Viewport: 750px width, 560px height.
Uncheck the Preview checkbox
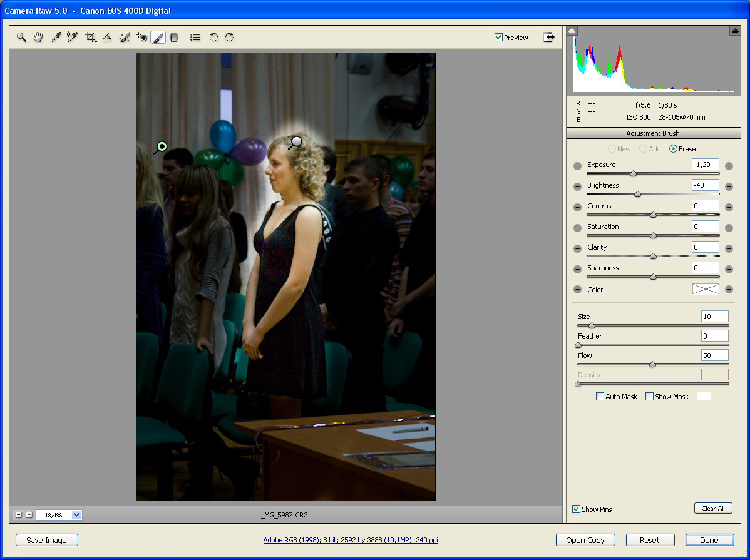click(498, 38)
